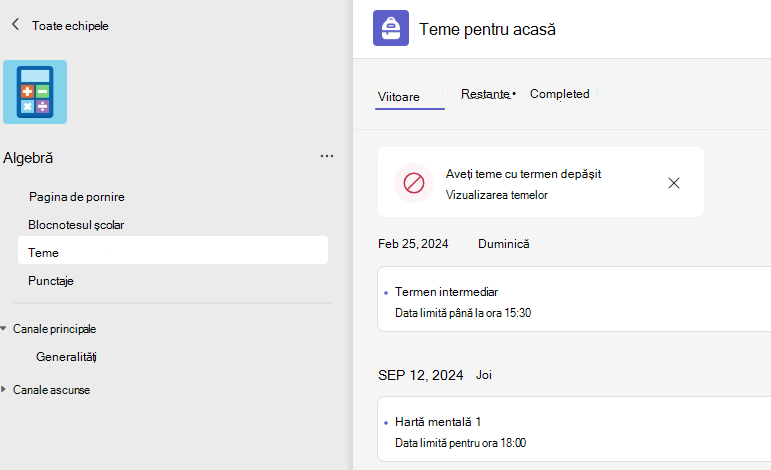Select Teme in the sidebar
Screen dimensions: 771x470
point(173,250)
